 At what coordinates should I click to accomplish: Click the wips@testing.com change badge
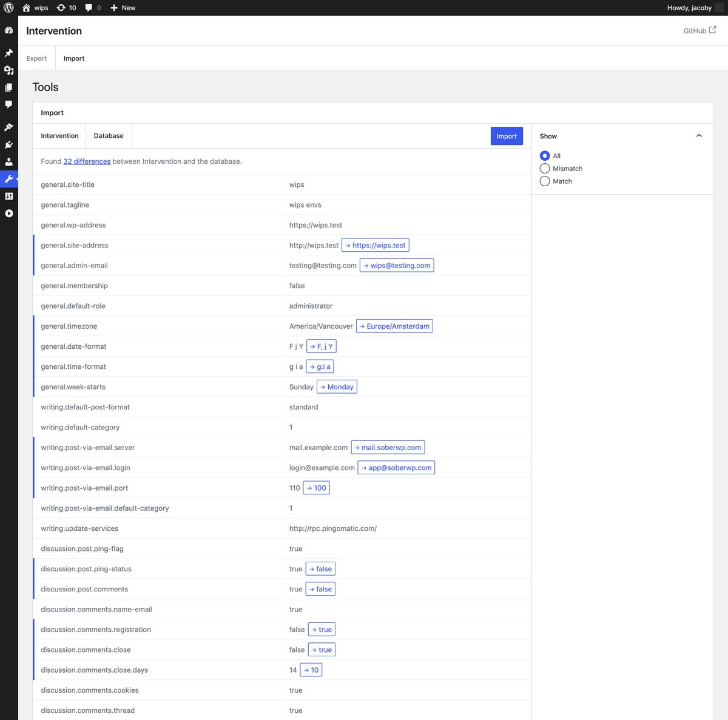(x=397, y=266)
